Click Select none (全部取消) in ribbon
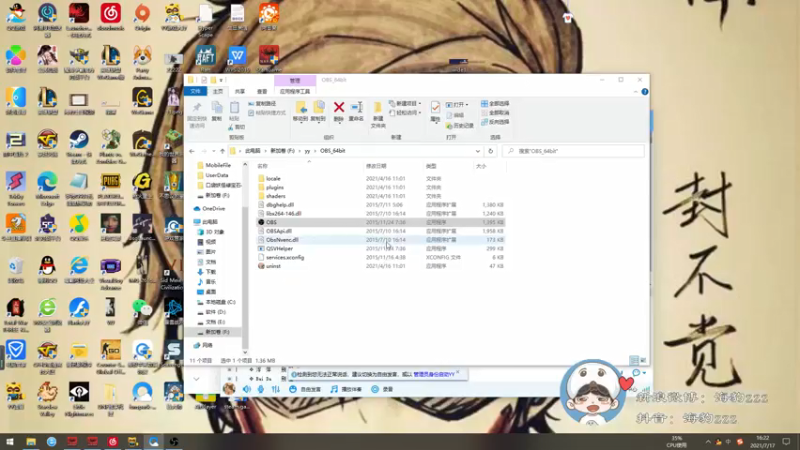 (x=495, y=113)
